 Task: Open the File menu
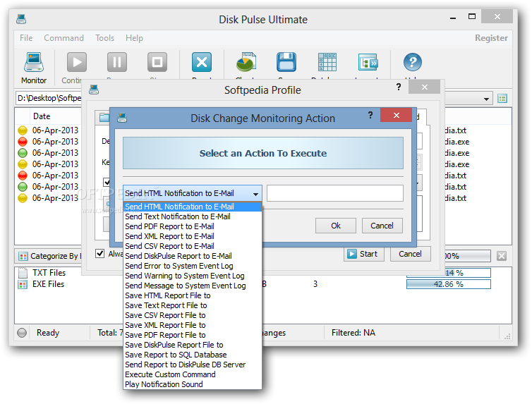pyautogui.click(x=26, y=38)
